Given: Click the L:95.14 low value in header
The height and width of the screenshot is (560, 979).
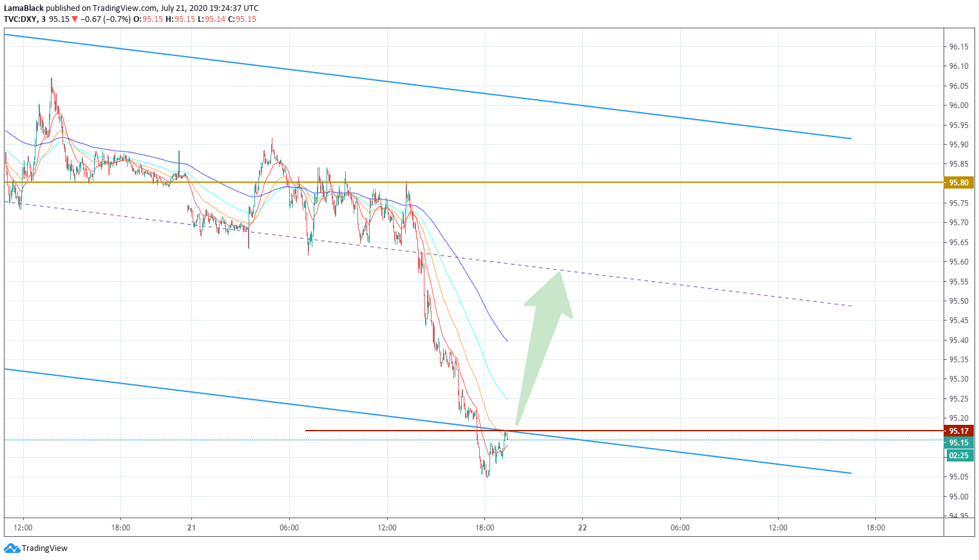Looking at the screenshot, I should click(211, 19).
